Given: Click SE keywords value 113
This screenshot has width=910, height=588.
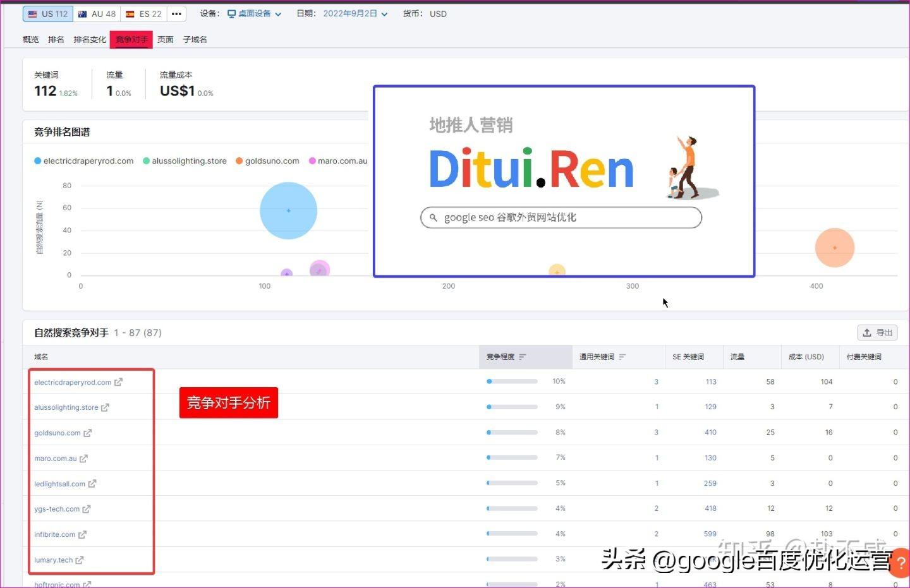Looking at the screenshot, I should [x=711, y=382].
